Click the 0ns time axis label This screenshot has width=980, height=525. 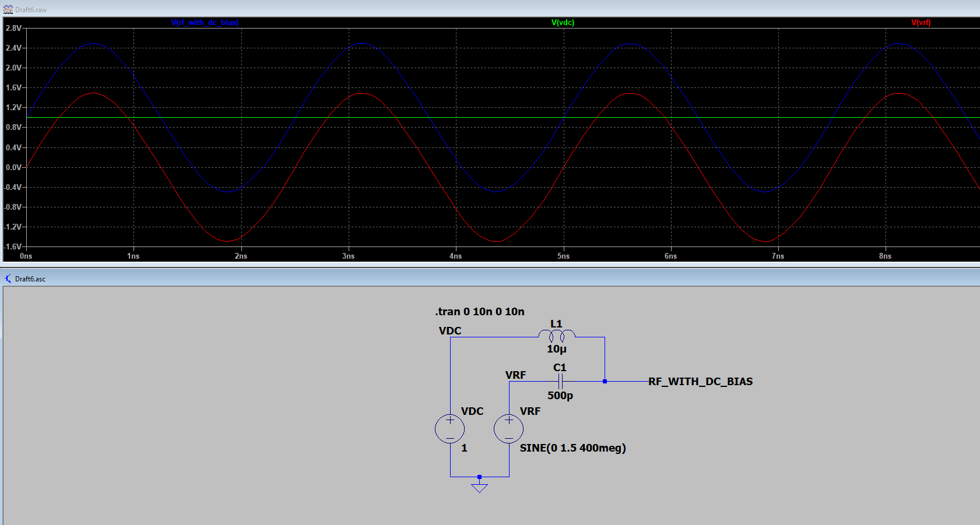[26, 256]
